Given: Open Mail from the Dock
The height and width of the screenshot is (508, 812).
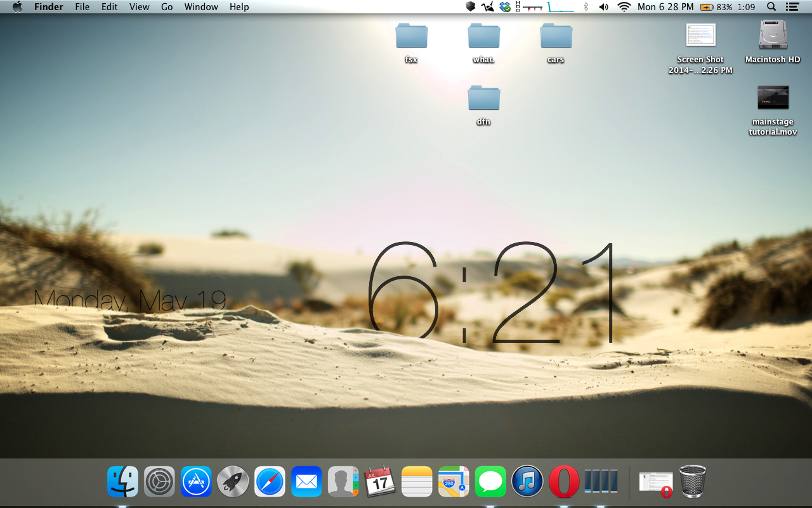Looking at the screenshot, I should (x=306, y=481).
